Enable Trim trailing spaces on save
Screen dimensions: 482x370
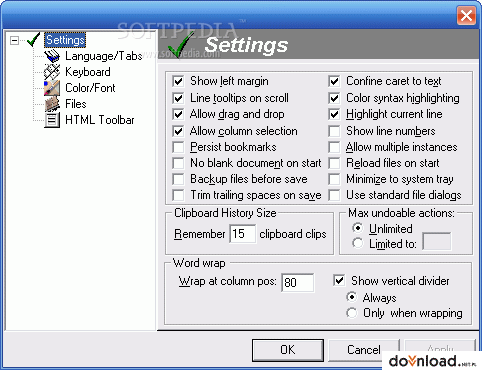coord(178,195)
